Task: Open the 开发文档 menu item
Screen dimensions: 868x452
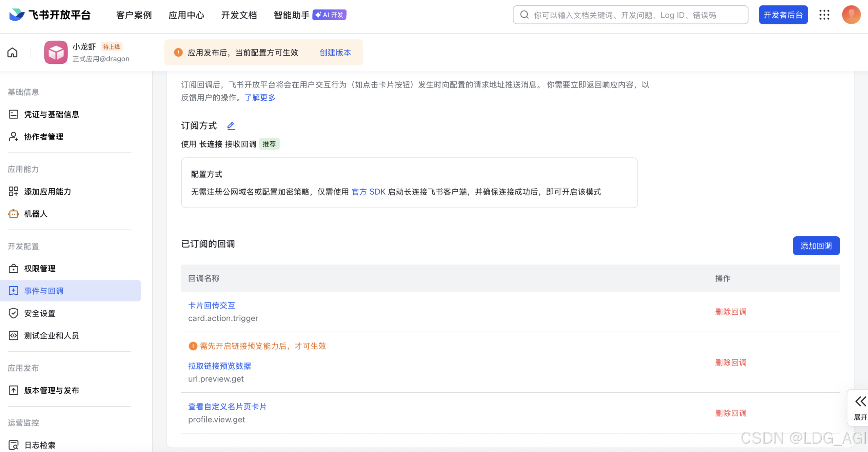Action: click(239, 15)
